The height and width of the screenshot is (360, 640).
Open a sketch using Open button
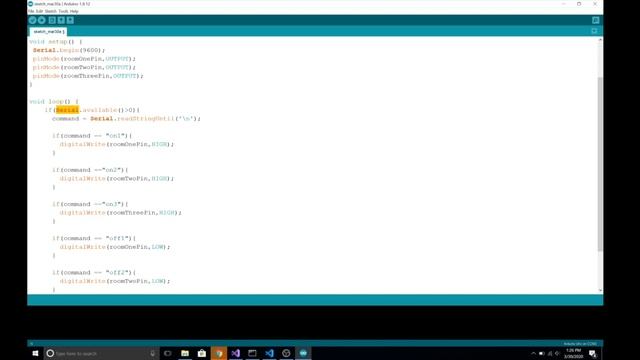(61, 20)
